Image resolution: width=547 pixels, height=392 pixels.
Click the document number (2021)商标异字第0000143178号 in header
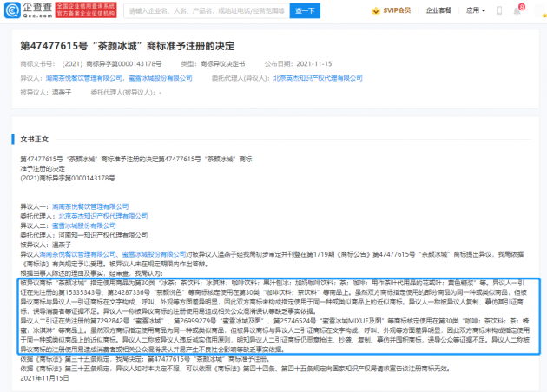point(112,64)
